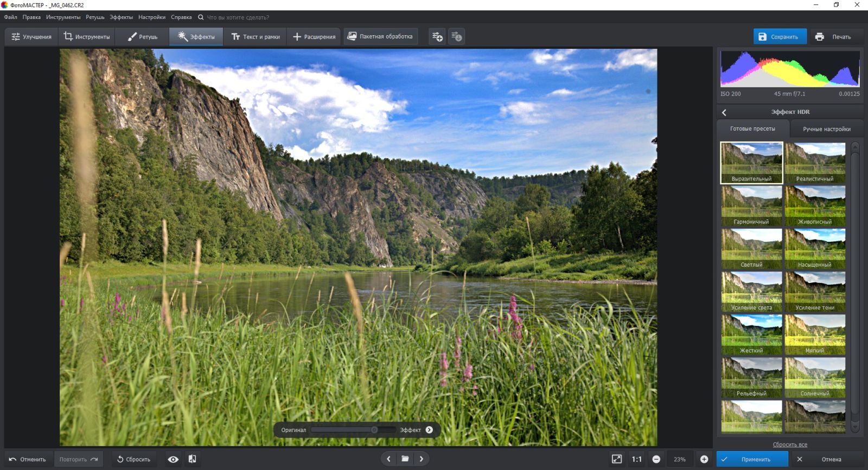Toggle before/after compare view
This screenshot has height=470, width=868.
click(192, 459)
